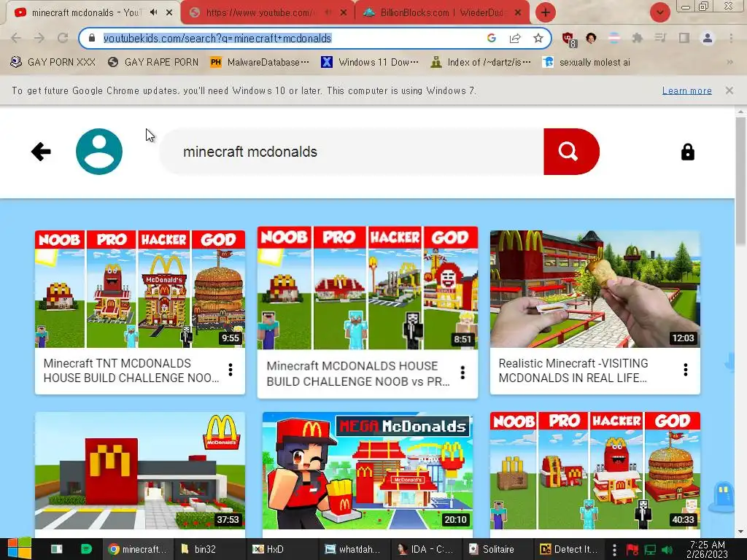The height and width of the screenshot is (560, 747).
Task: Click the Learn more link
Action: (686, 90)
